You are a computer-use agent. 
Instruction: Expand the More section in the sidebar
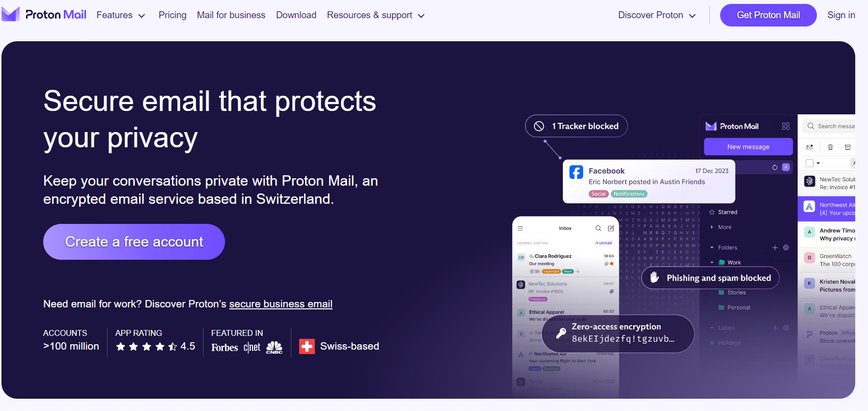[724, 227]
